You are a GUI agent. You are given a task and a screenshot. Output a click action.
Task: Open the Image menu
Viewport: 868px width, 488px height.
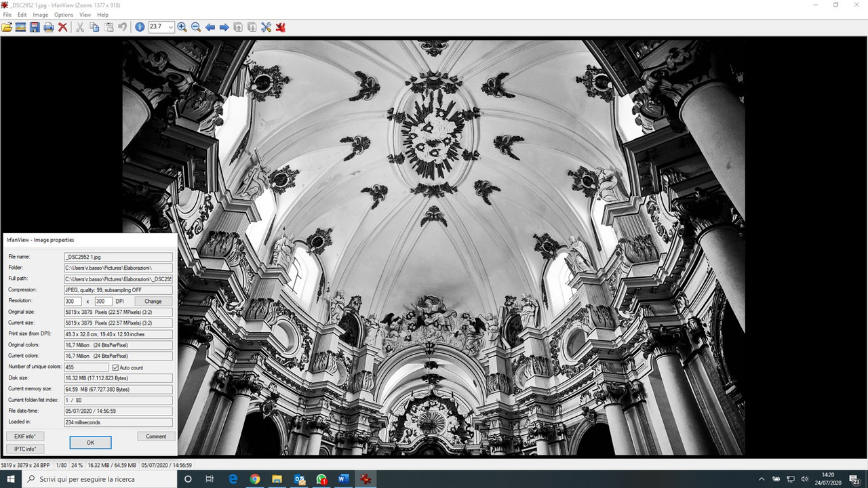[x=41, y=15]
